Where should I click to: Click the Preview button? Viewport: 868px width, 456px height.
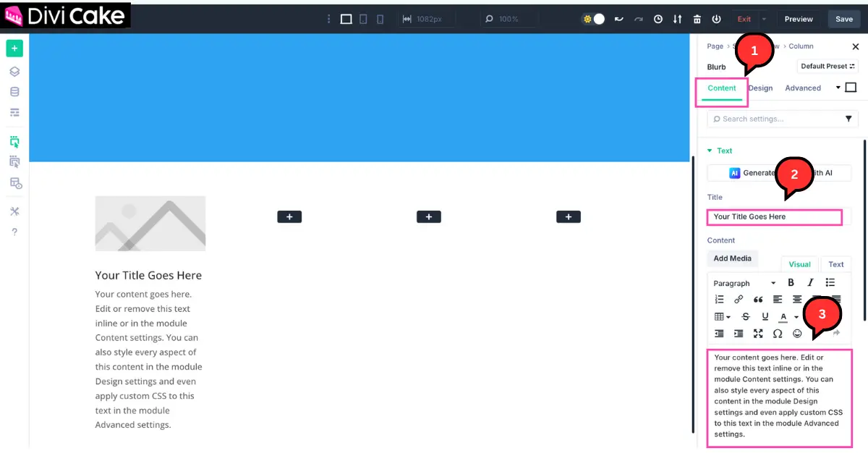799,19
